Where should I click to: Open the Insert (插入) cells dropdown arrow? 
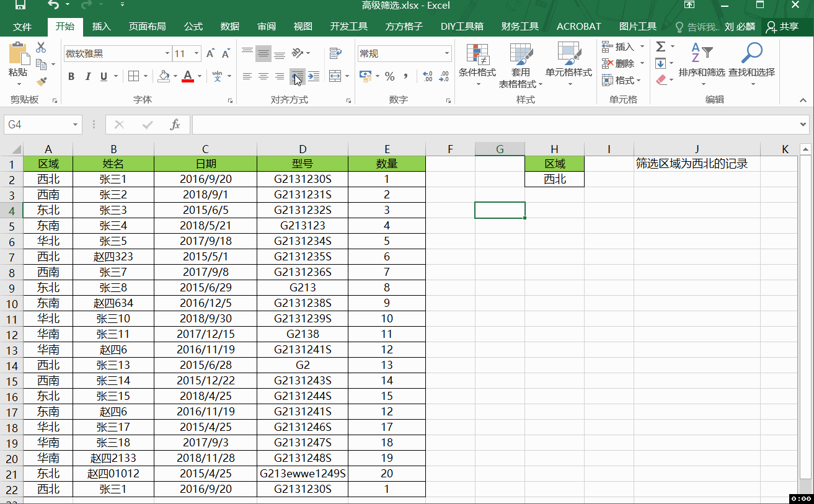click(x=642, y=47)
